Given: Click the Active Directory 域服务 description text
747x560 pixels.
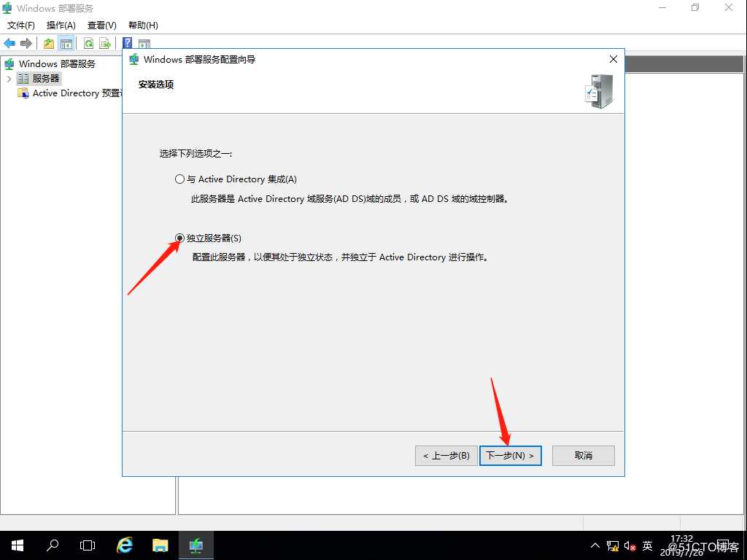Looking at the screenshot, I should [350, 199].
